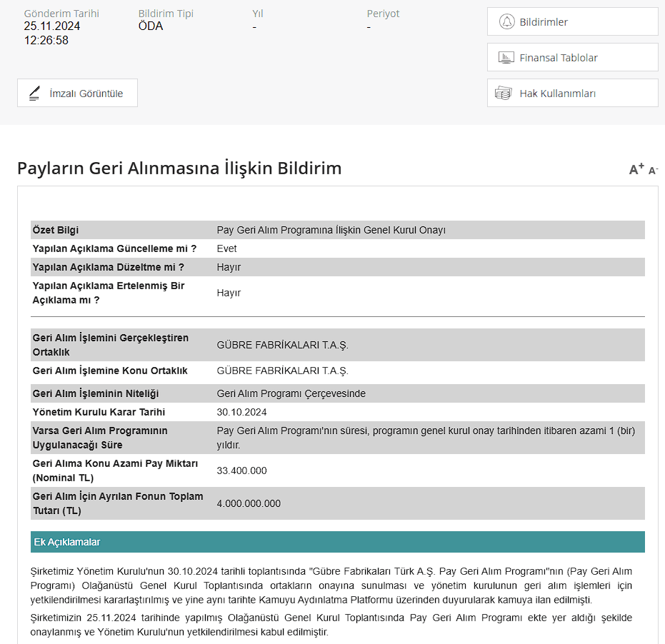Open the Hak Kullanımları button
Viewport: 665px width, 644px height.
[573, 93]
